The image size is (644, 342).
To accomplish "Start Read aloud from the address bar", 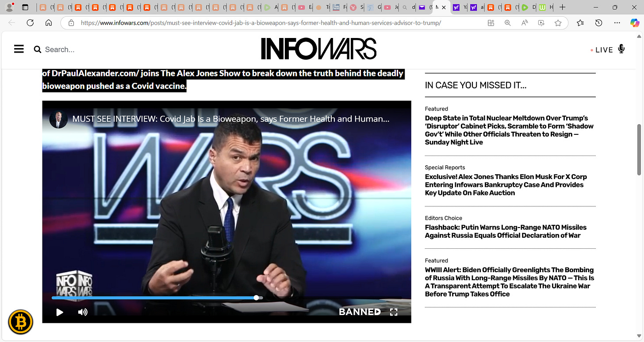I will coord(525,23).
